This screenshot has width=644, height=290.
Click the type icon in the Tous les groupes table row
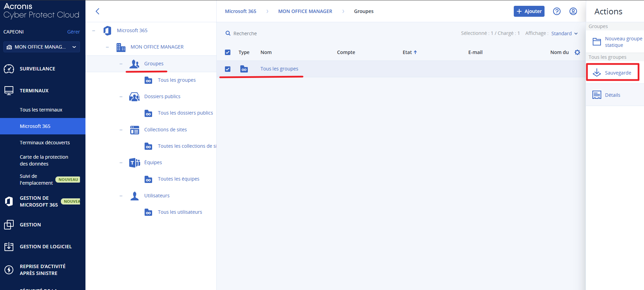[244, 69]
